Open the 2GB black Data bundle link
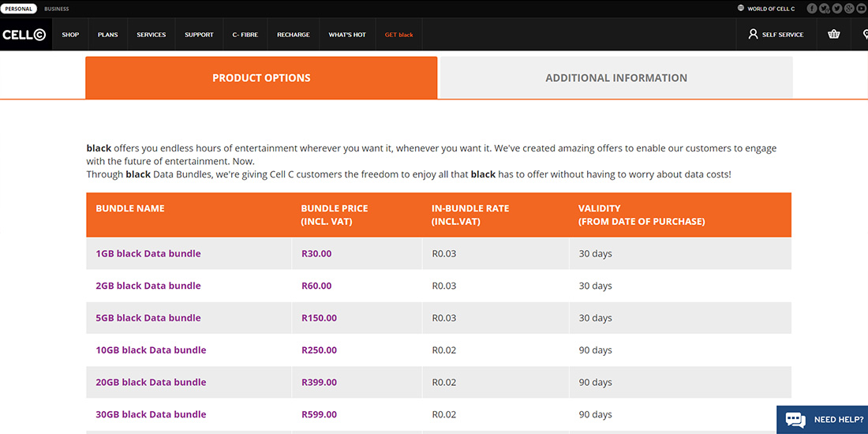The height and width of the screenshot is (434, 868). 148,286
